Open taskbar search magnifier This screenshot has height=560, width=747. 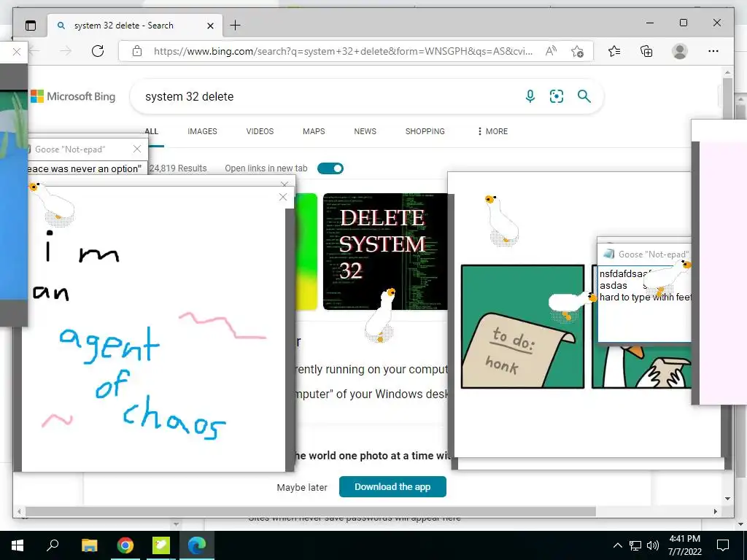click(x=53, y=545)
